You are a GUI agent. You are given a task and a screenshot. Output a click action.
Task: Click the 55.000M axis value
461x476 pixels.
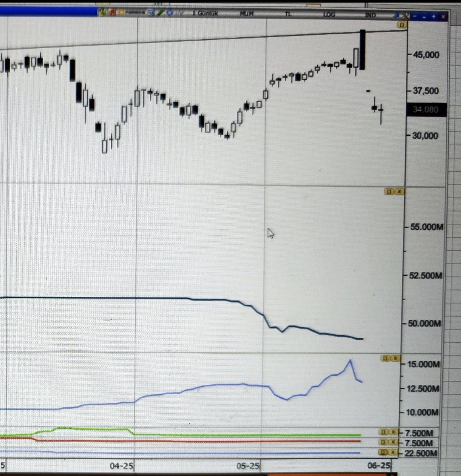tap(427, 227)
